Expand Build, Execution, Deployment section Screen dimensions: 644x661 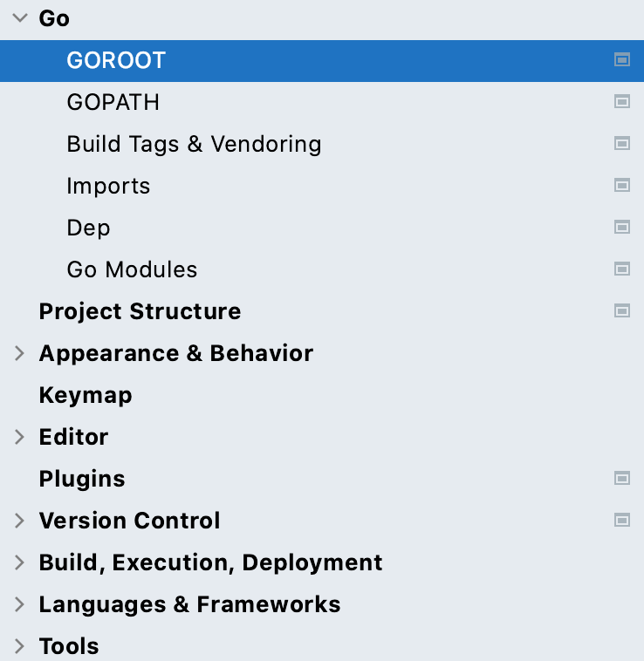click(x=19, y=562)
